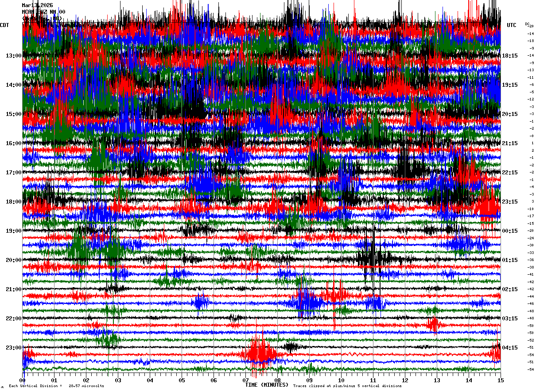Click minute tick label 14
This screenshot has height=392, width=536.
click(469, 380)
